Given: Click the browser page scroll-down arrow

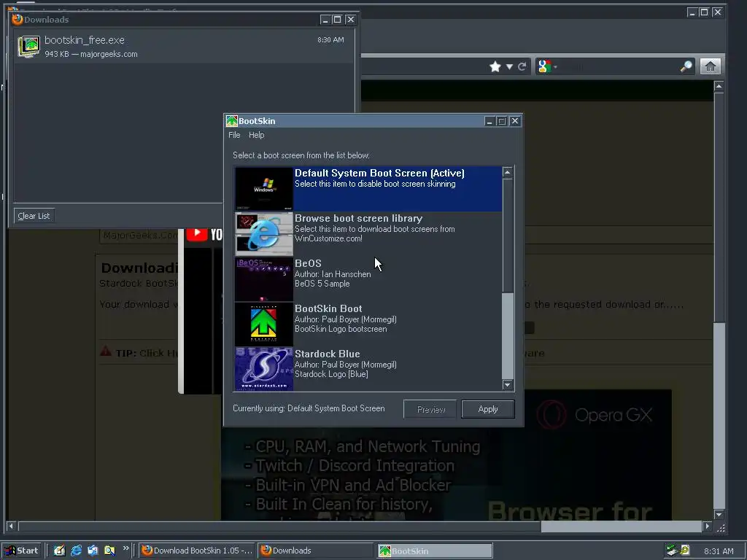Looking at the screenshot, I should [x=719, y=514].
